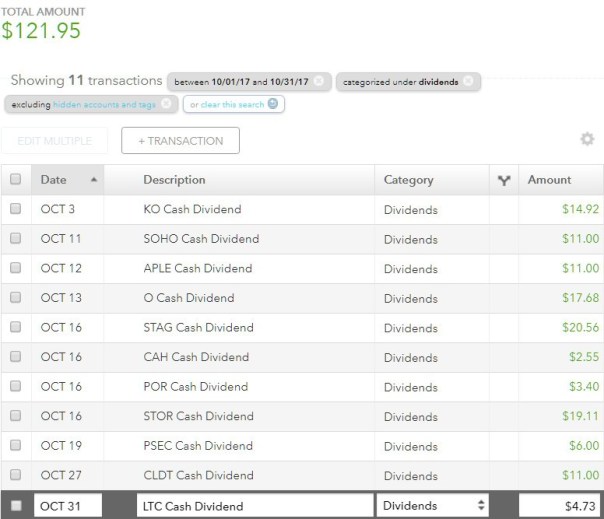The height and width of the screenshot is (519, 604).
Task: Remove the dividends category filter tag
Action: (x=469, y=81)
